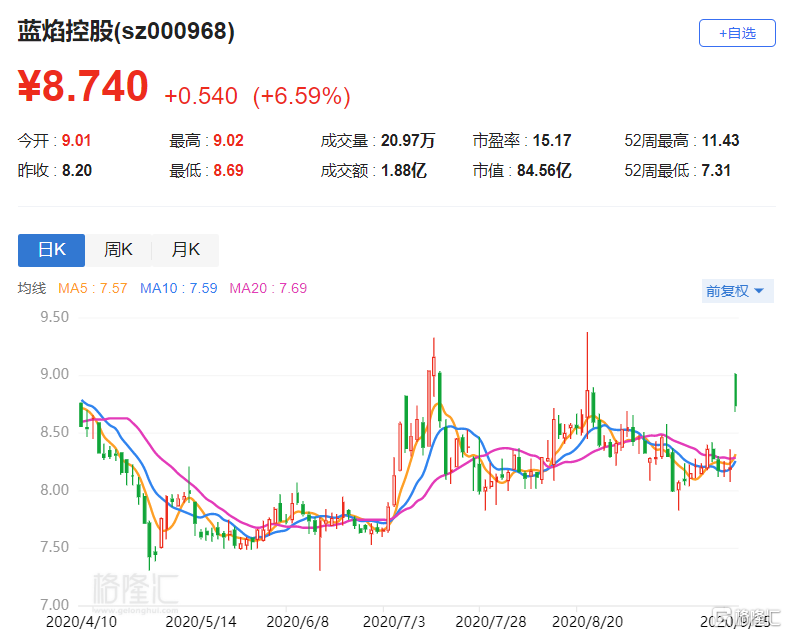Viewport: 787px width, 634px height.
Task: Click the 市盈率 value 15.17
Action: [552, 141]
